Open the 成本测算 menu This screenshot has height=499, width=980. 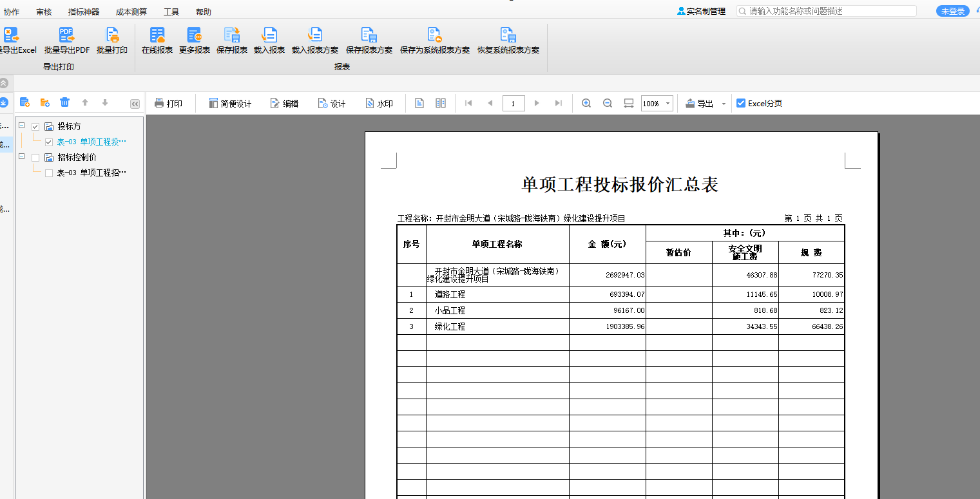click(x=131, y=12)
